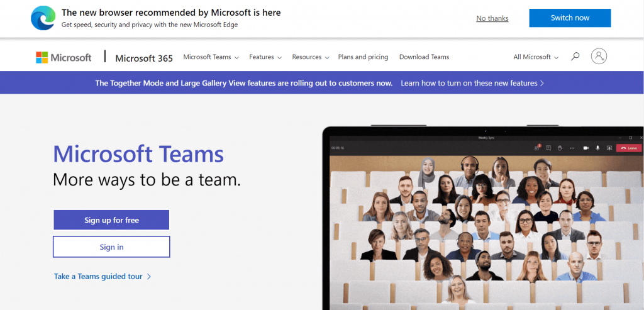Expand the All Microsoft dropdown
644x310 pixels.
pyautogui.click(x=536, y=57)
